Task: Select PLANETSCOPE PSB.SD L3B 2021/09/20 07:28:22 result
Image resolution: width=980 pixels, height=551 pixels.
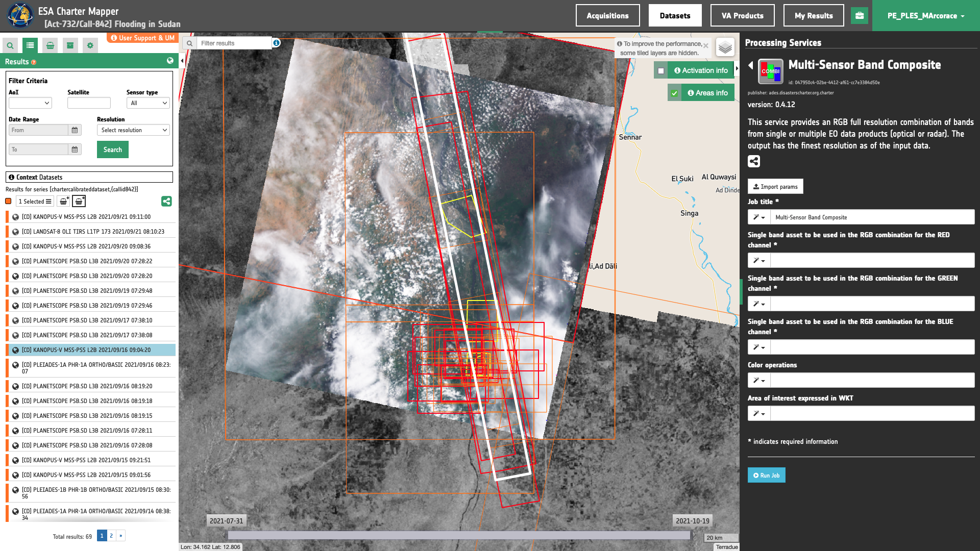Action: tap(91, 261)
